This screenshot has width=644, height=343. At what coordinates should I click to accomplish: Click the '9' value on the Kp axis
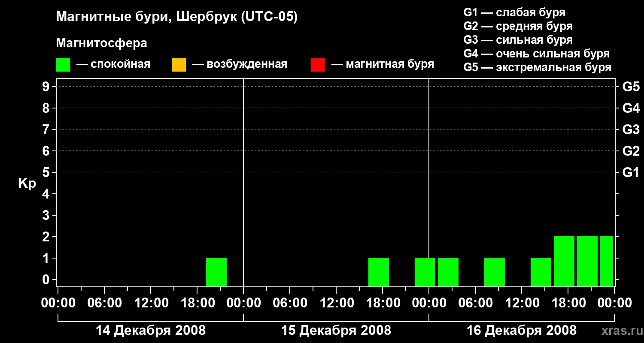(x=47, y=87)
